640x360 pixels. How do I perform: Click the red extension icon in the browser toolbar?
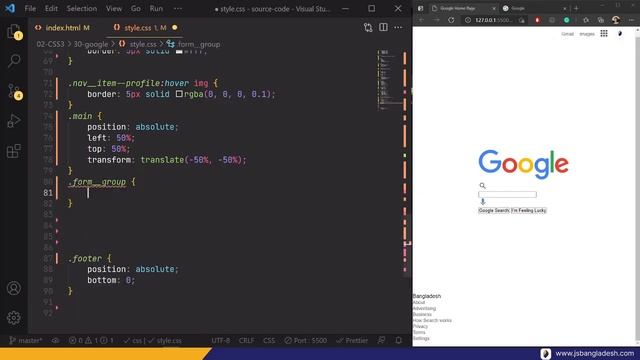(x=537, y=20)
